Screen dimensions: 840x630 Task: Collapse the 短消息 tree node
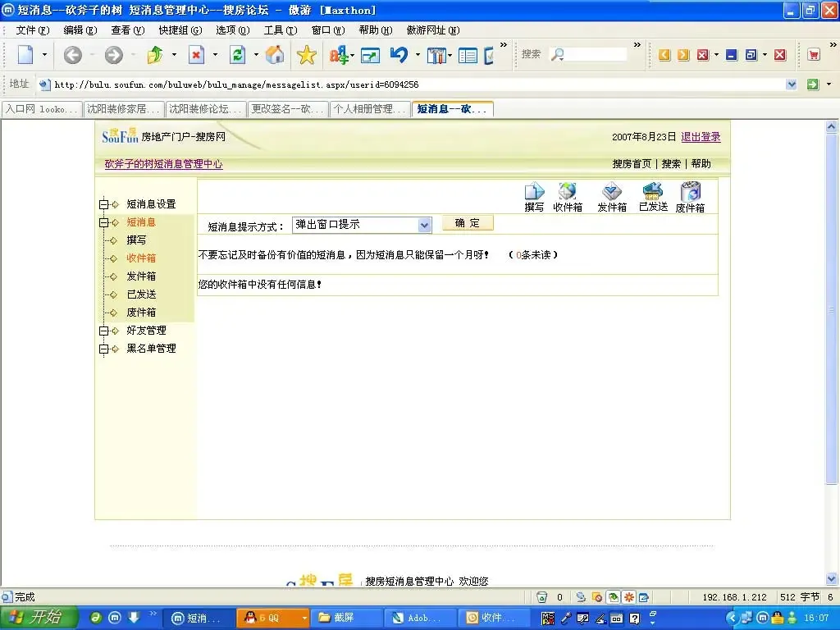pos(104,222)
